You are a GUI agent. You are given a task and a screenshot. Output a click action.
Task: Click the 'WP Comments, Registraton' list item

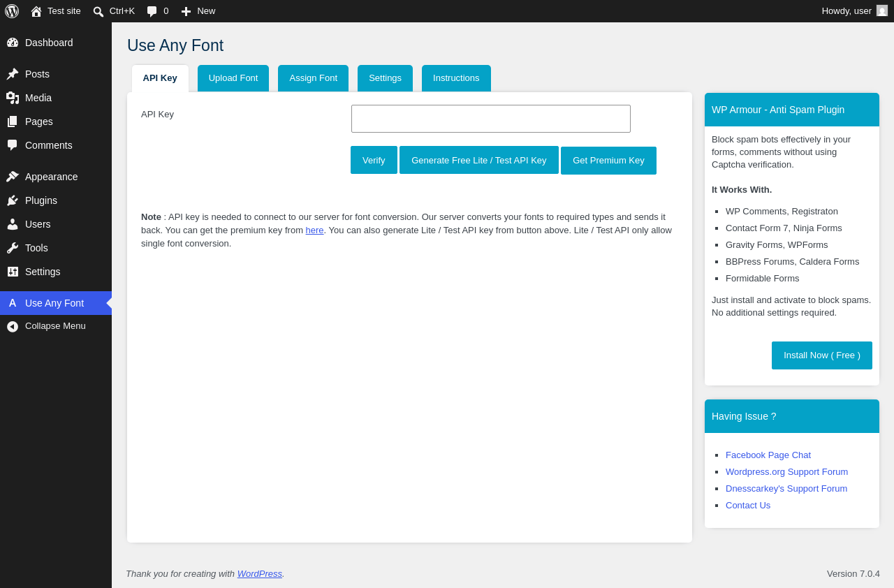click(x=782, y=212)
